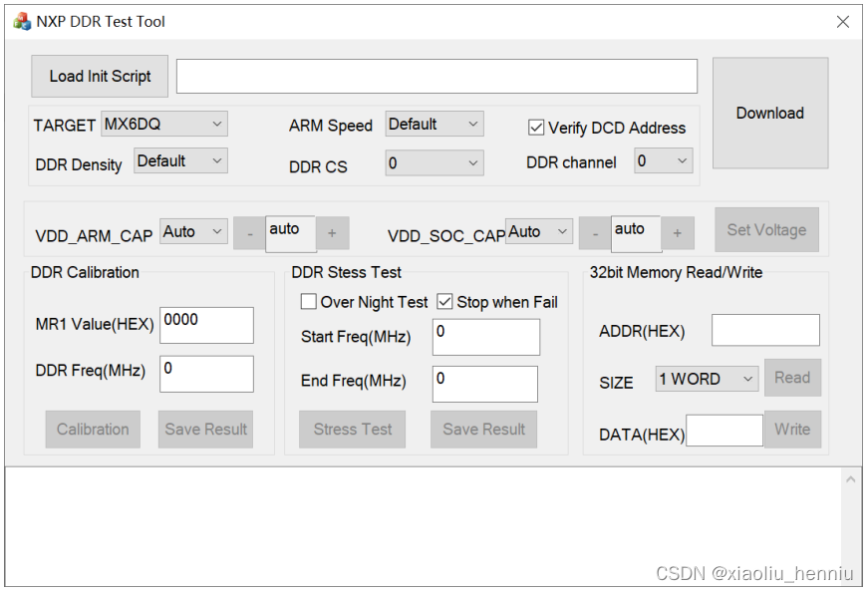
Task: Click the Write button for DATA(HEX)
Action: coord(793,430)
